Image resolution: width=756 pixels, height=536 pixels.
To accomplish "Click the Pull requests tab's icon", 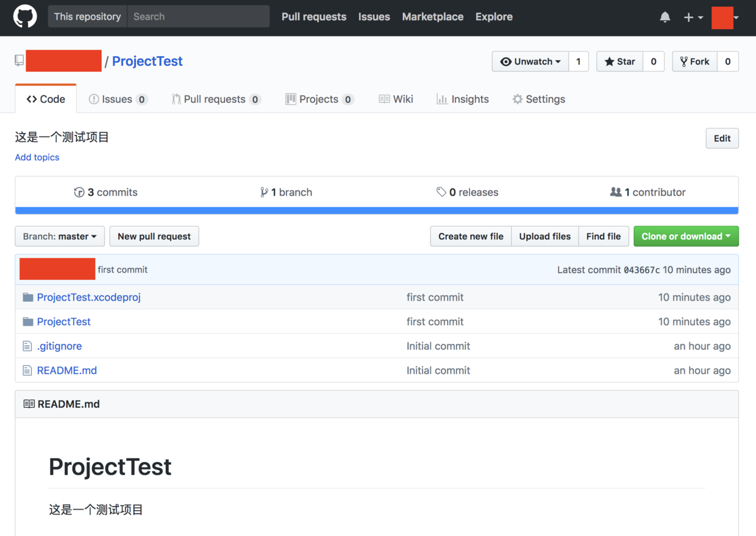I will pos(176,99).
